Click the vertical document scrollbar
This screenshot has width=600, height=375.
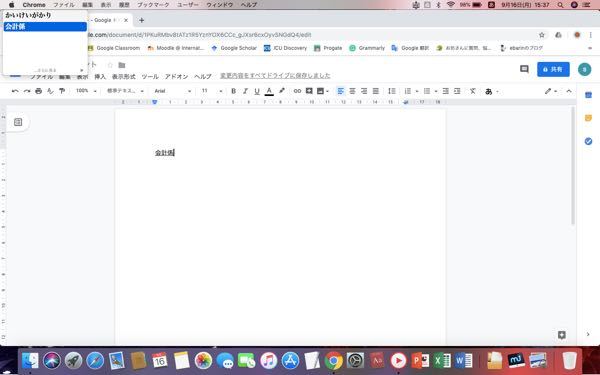tap(573, 166)
